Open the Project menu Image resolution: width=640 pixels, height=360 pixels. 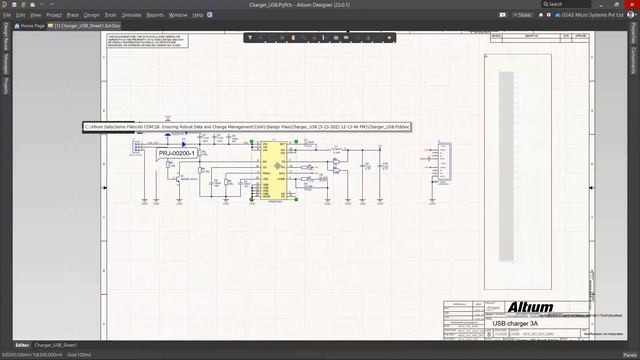(x=54, y=15)
